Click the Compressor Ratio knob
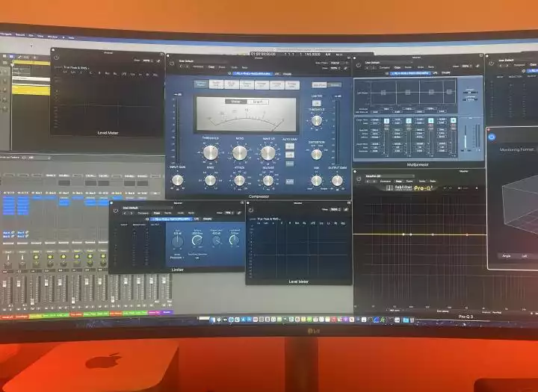The height and width of the screenshot is (392, 538). [240, 153]
